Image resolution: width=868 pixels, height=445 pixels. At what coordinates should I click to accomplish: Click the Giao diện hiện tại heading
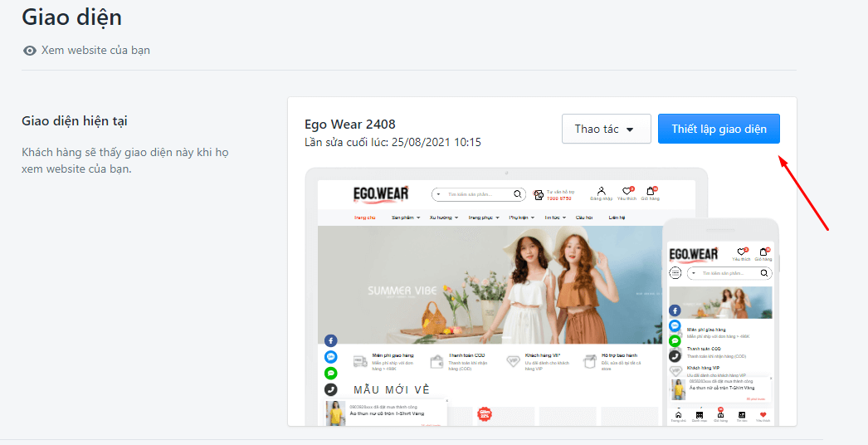pyautogui.click(x=74, y=121)
